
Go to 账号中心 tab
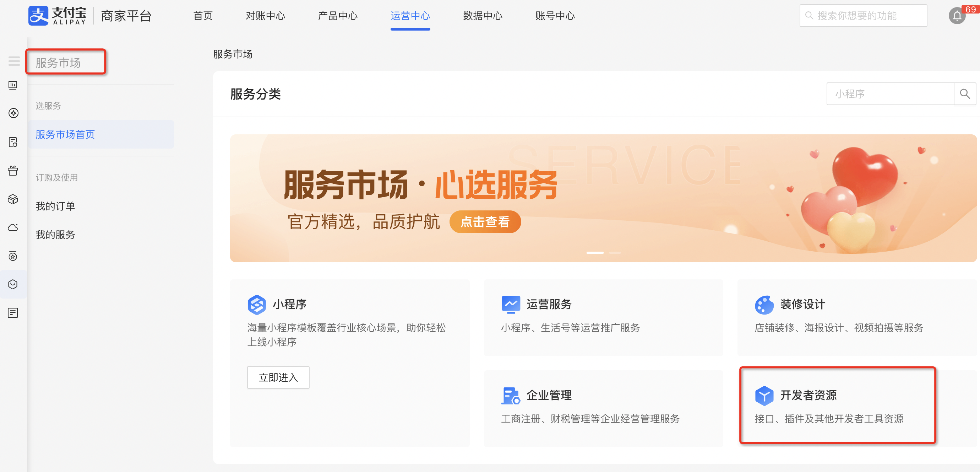point(555,16)
